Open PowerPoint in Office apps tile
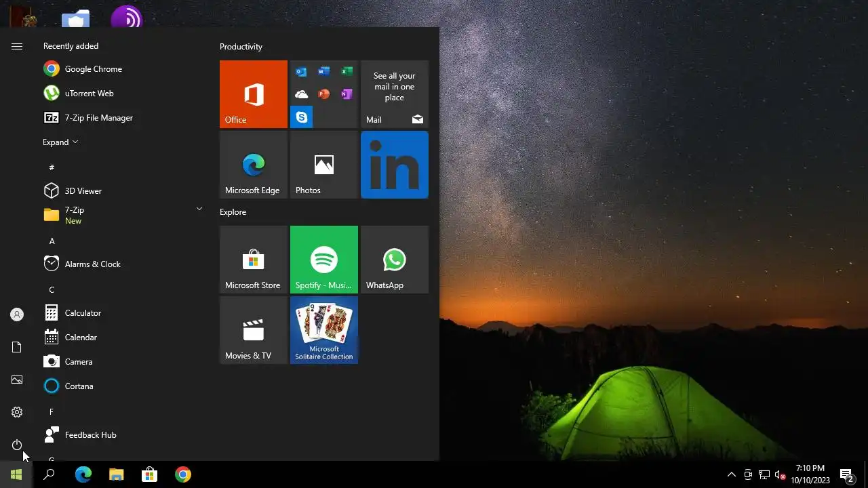 pyautogui.click(x=324, y=94)
